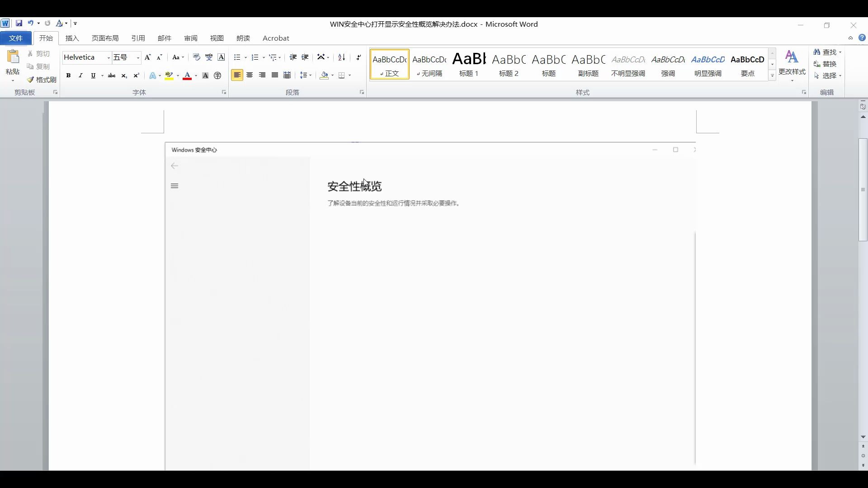Click the vertical scrollbar down arrow
The width and height of the screenshot is (868, 488).
coord(863,437)
